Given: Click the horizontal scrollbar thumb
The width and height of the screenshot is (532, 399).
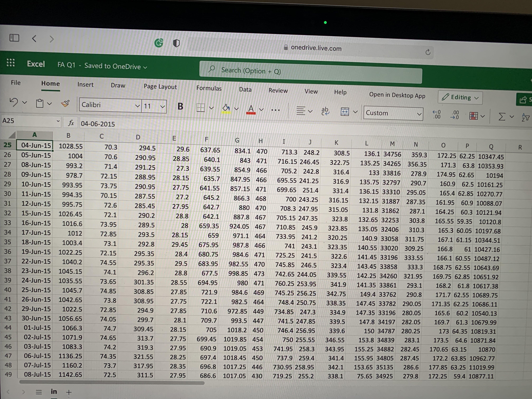Looking at the screenshot, I should pyautogui.click(x=112, y=382).
